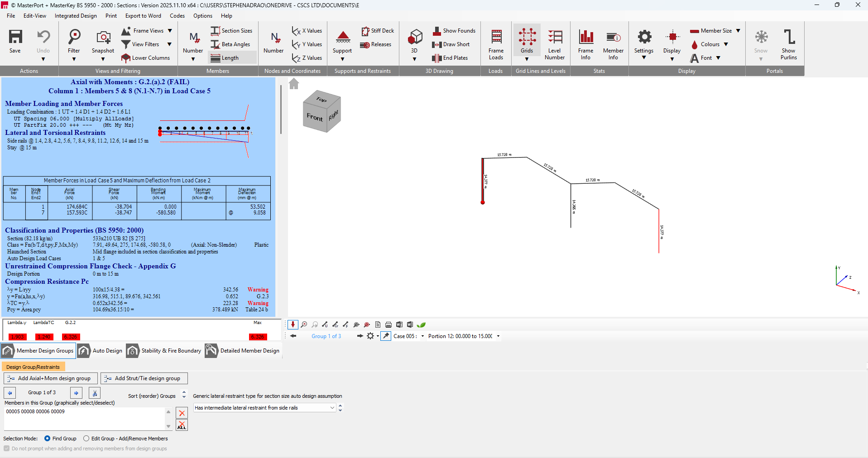Open Member Info stats
868x458 pixels.
pyautogui.click(x=613, y=44)
